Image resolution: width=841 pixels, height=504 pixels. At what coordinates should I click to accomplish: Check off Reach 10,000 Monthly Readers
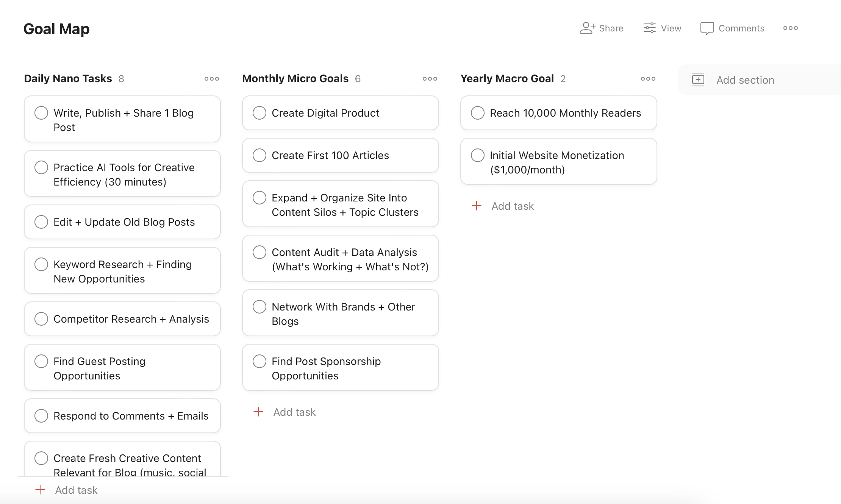[x=477, y=113]
